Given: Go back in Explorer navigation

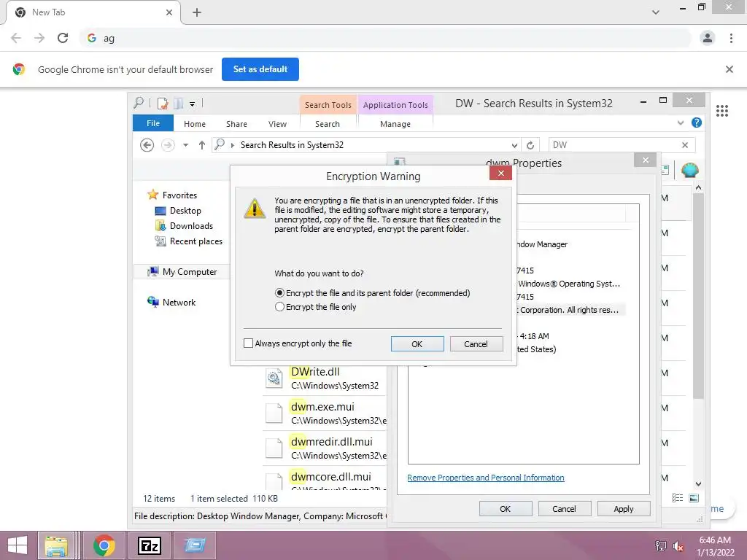Looking at the screenshot, I should [147, 145].
